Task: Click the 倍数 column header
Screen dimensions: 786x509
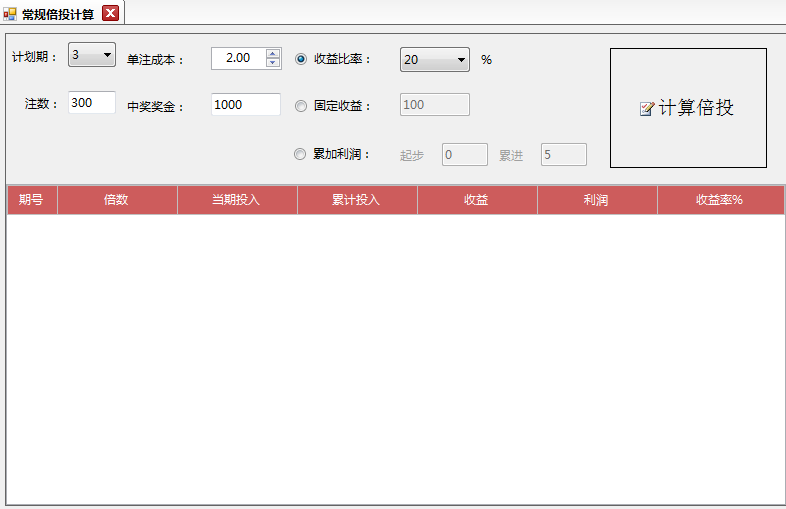Action: (x=117, y=200)
